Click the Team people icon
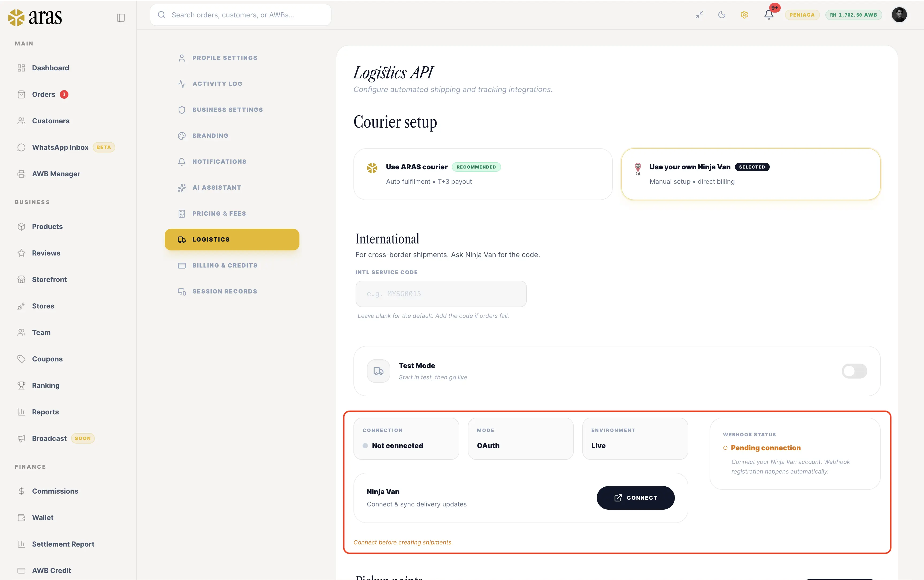The width and height of the screenshot is (924, 580). click(x=21, y=333)
